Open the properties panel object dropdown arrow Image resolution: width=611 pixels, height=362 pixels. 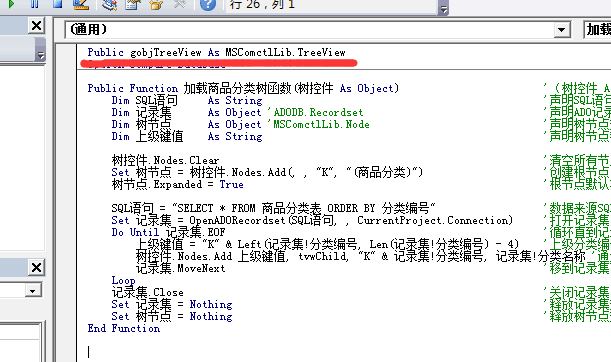tap(33, 291)
